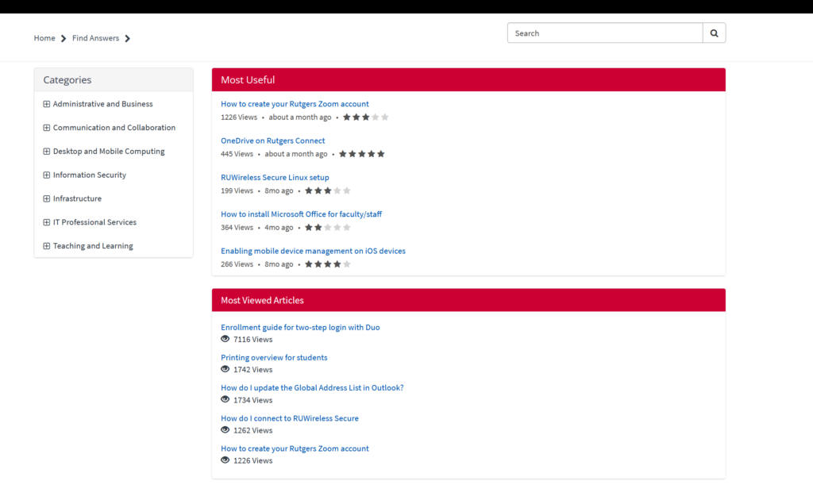Open How to install Microsoft Office for faculty/staff
The width and height of the screenshot is (813, 504).
pyautogui.click(x=301, y=214)
